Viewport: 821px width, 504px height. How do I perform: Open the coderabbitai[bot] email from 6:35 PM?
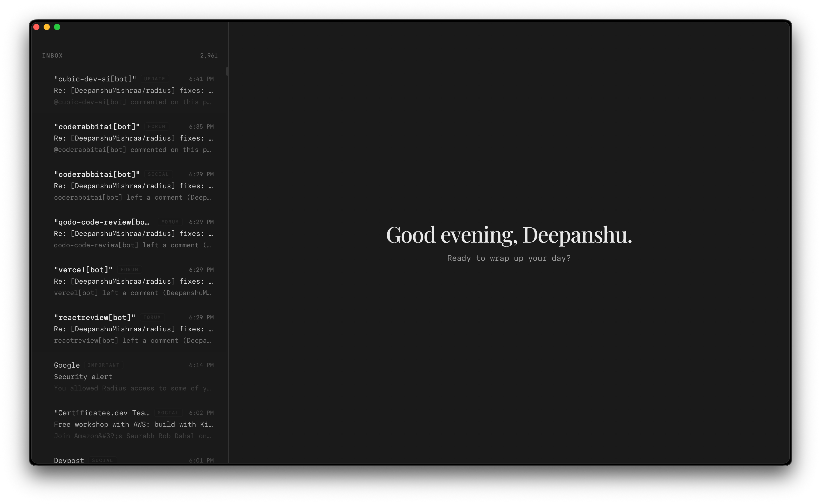(x=130, y=138)
